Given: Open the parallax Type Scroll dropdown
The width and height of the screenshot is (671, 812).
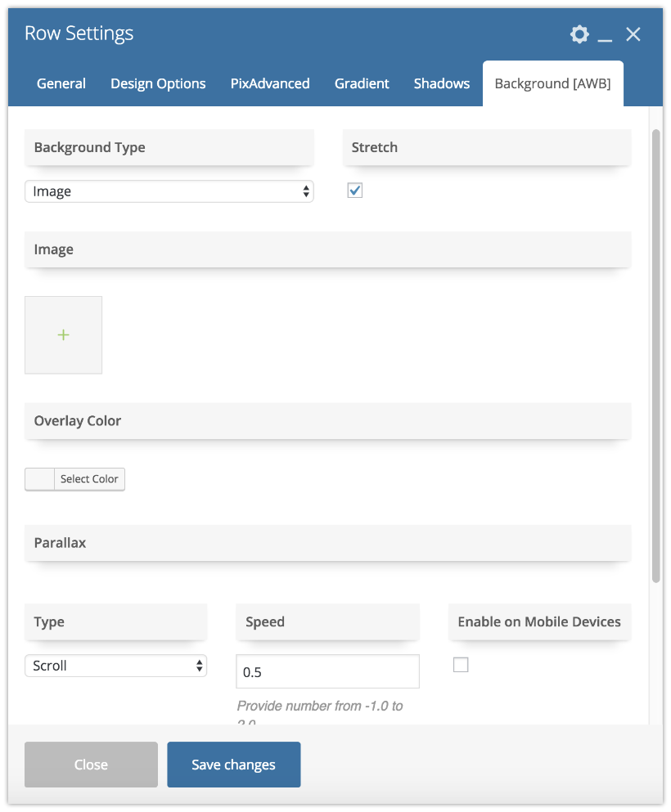Looking at the screenshot, I should click(x=115, y=666).
